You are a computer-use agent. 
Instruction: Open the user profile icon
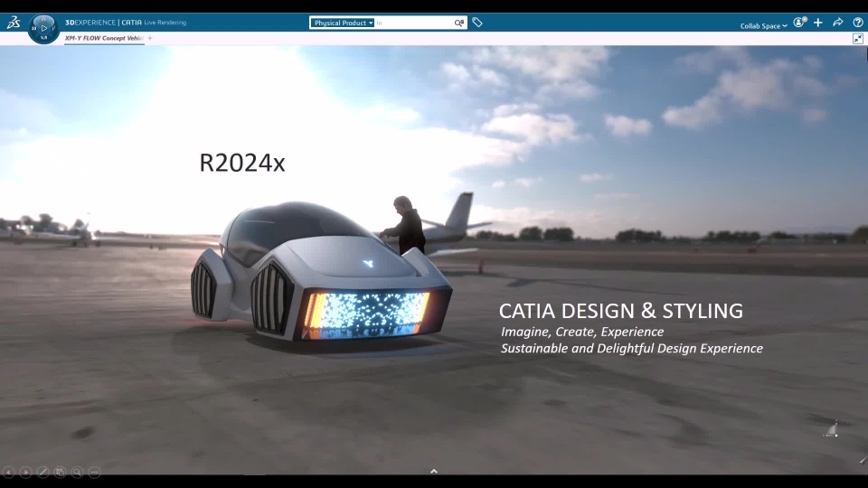click(800, 22)
